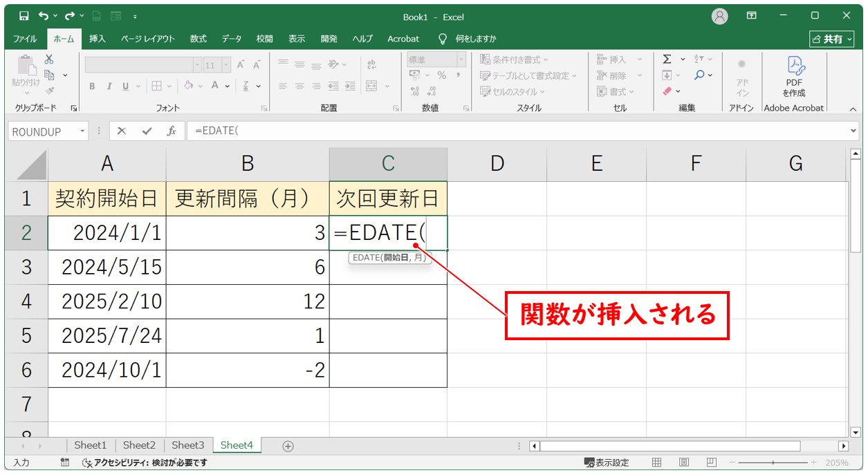Click the account profile avatar

[x=720, y=16]
